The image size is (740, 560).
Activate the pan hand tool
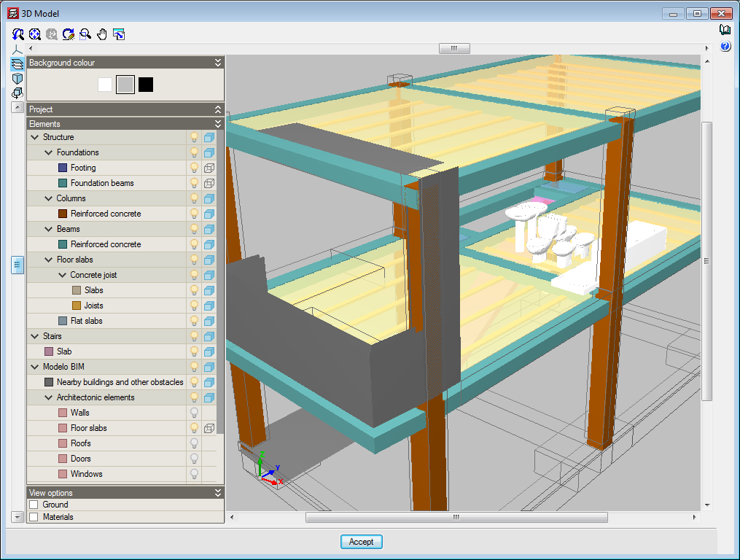pos(102,34)
